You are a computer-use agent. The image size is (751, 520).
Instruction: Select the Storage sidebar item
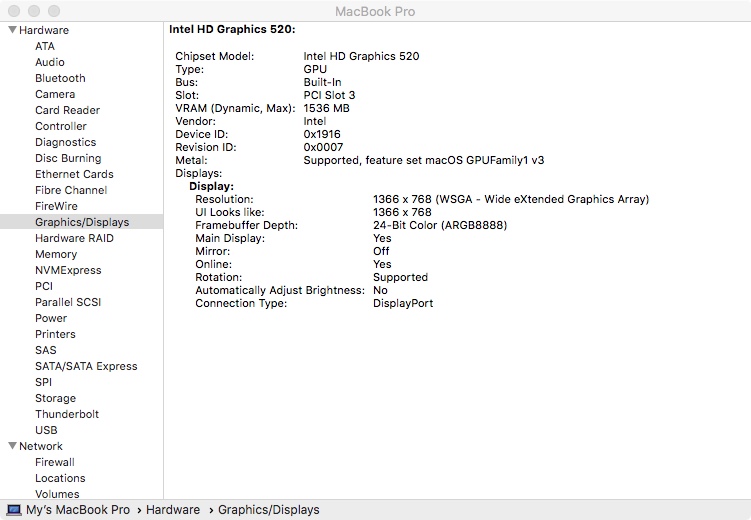point(55,398)
